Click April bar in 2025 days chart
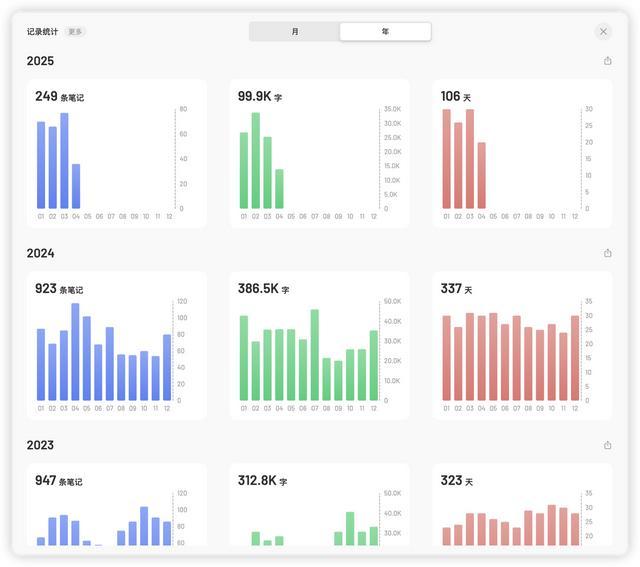The width and height of the screenshot is (640, 567). pos(482,176)
